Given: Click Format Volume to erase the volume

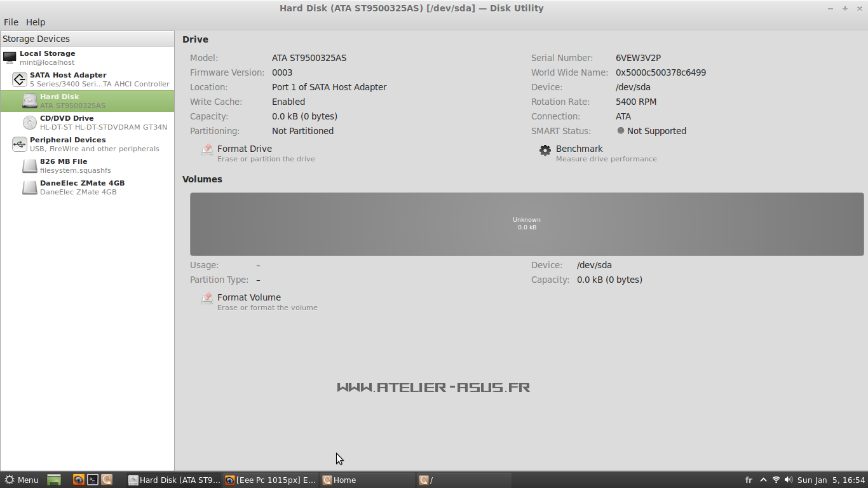Looking at the screenshot, I should pyautogui.click(x=249, y=297).
